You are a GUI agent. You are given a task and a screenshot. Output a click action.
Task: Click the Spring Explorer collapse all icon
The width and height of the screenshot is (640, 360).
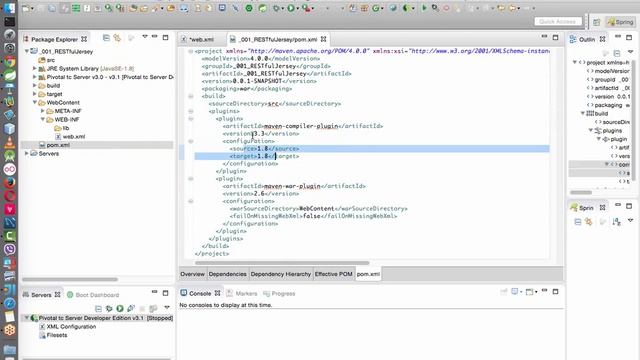pos(578,222)
